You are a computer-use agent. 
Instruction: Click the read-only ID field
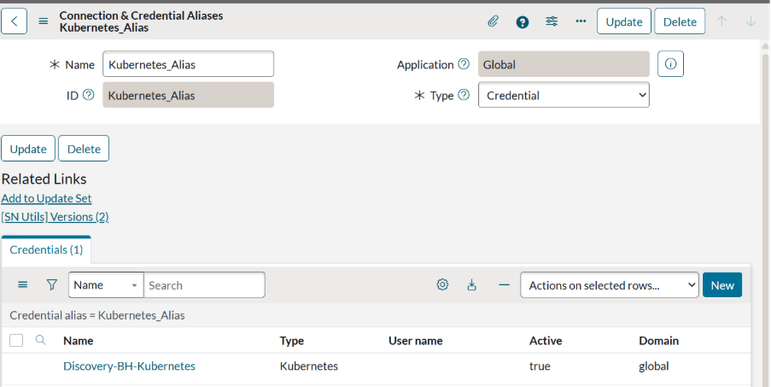tap(188, 95)
